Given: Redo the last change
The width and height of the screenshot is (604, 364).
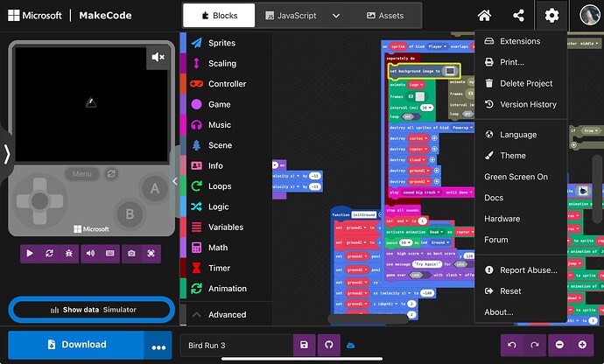Looking at the screenshot, I should (535, 345).
